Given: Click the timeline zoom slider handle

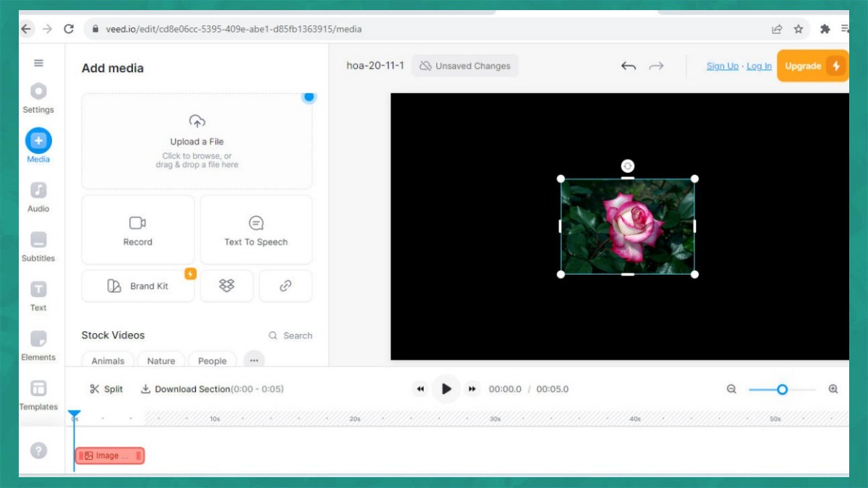Looking at the screenshot, I should pyautogui.click(x=782, y=389).
